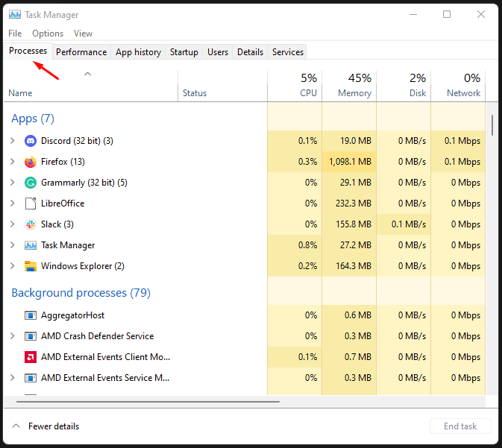
Task: Switch to the Performance tab
Action: [81, 52]
